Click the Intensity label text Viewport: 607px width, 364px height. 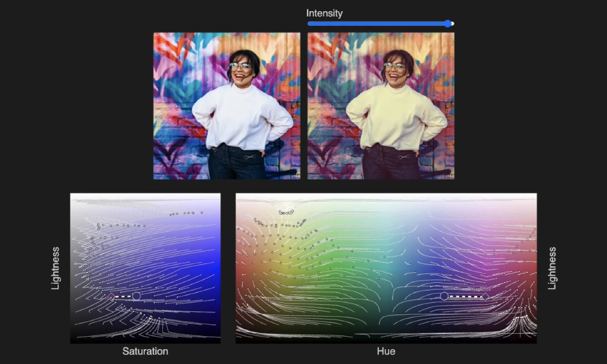click(324, 13)
